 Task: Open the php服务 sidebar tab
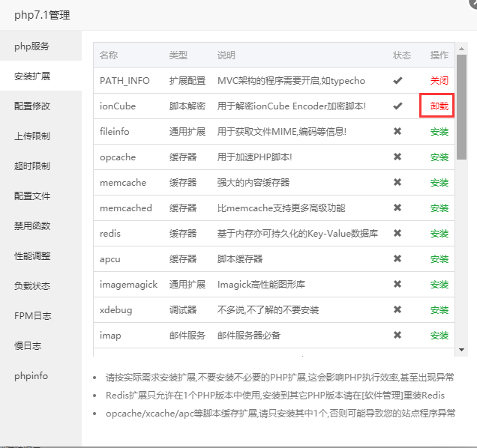click(x=31, y=46)
